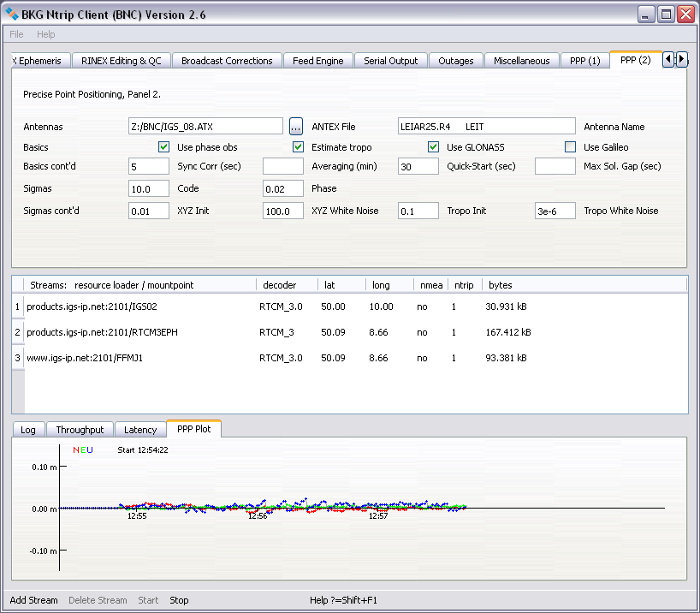700x613 pixels.
Task: Switch to the PPP (1) tab
Action: [584, 61]
